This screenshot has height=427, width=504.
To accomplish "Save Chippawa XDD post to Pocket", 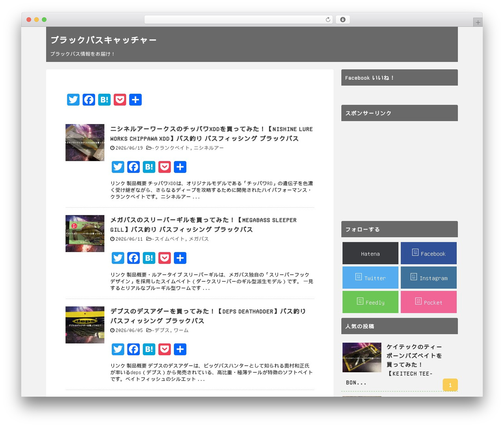I will point(165,167).
